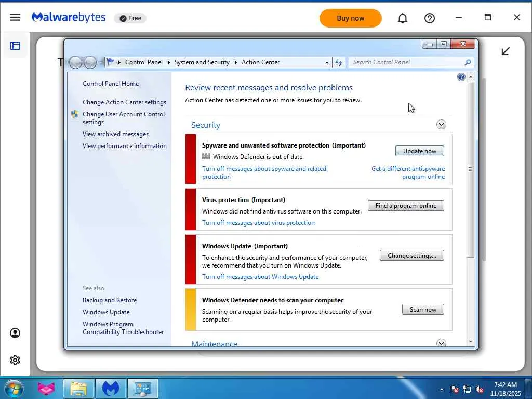Click the network tray icon
This screenshot has height=399, width=532.
[x=467, y=389]
